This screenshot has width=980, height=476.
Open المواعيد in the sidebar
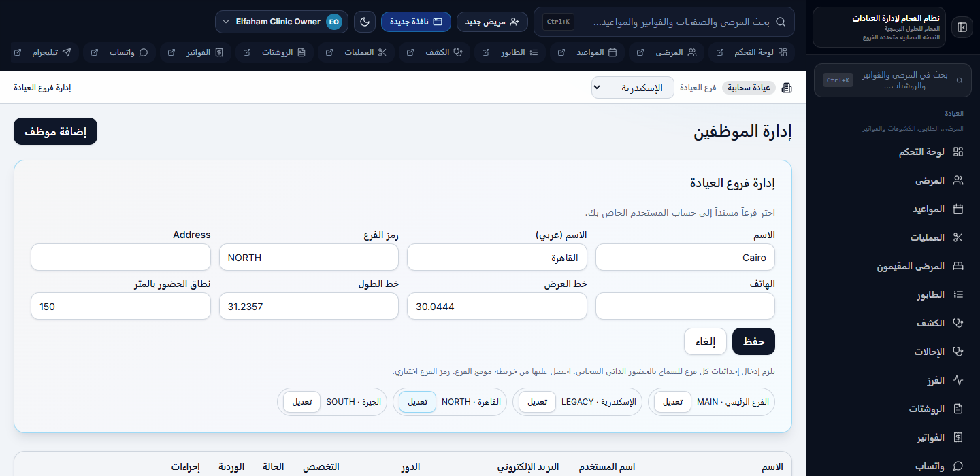(x=893, y=209)
